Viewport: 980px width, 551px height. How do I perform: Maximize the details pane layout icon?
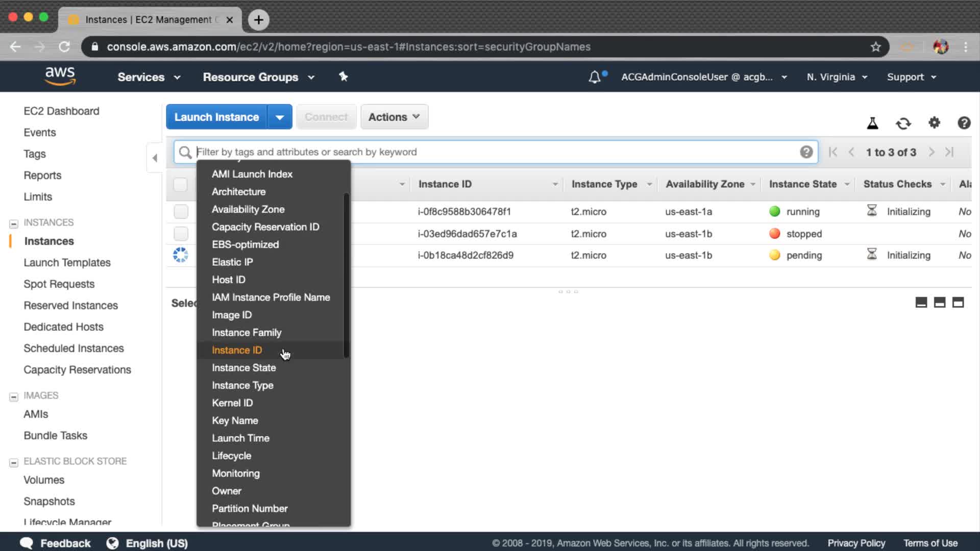coord(958,303)
